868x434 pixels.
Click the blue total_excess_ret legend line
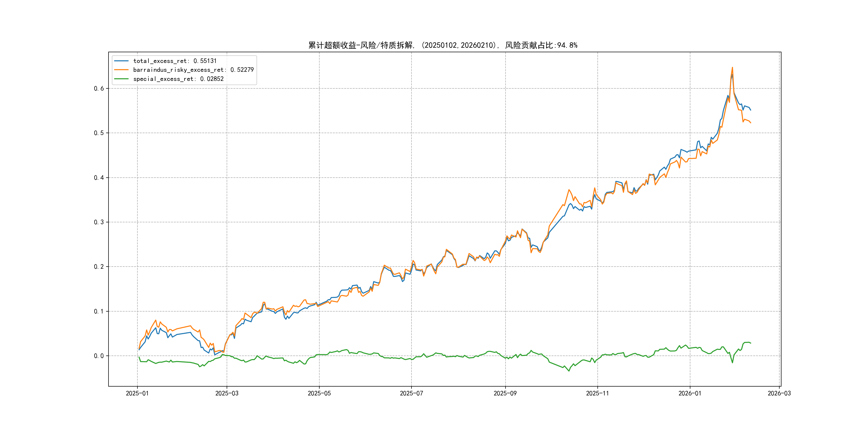121,61
